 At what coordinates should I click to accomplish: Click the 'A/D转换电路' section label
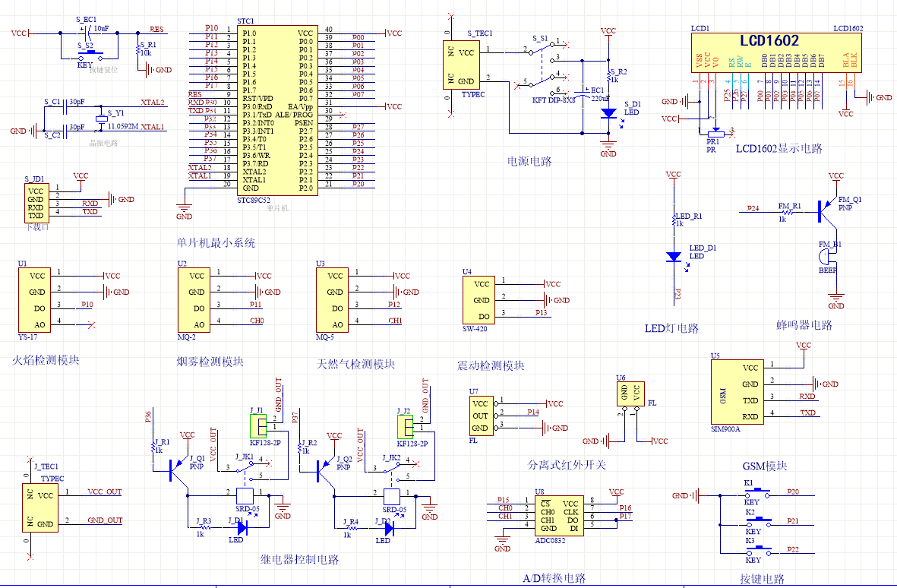(x=554, y=578)
